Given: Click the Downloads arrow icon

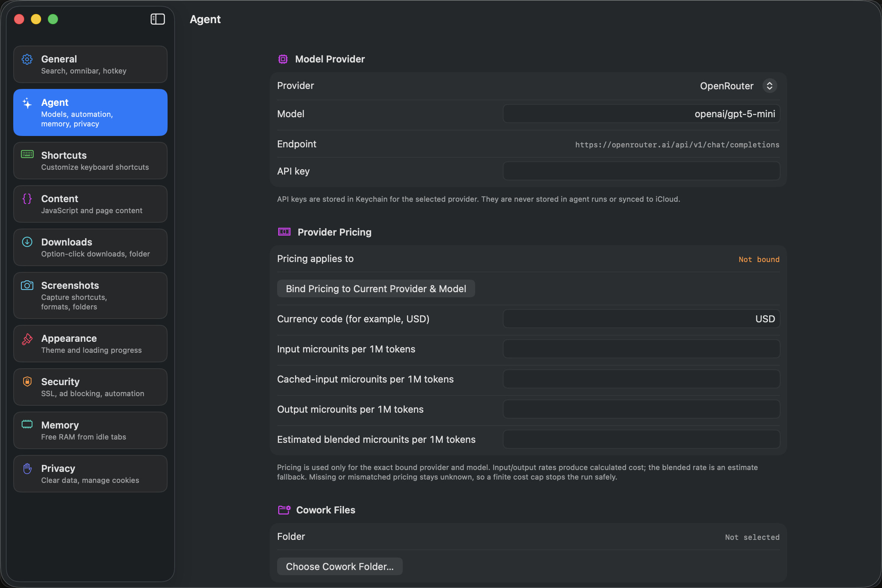Looking at the screenshot, I should [27, 242].
